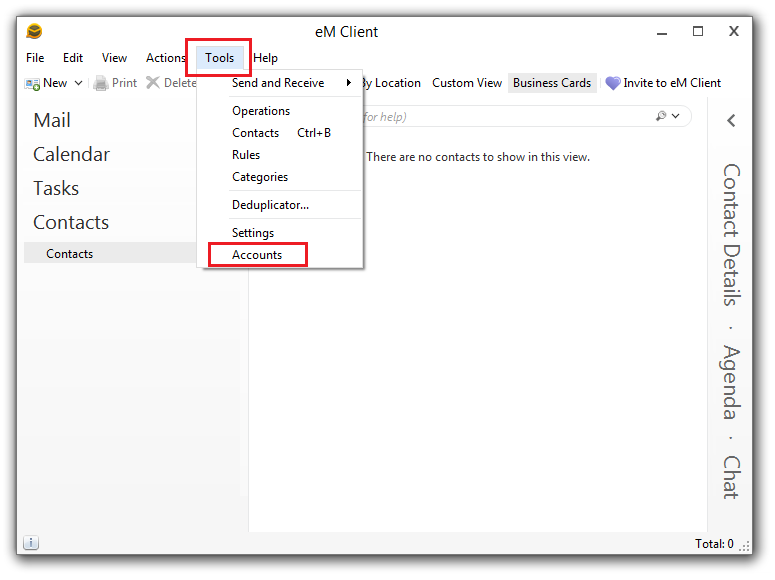The width and height of the screenshot is (775, 580).
Task: Open the Help menu
Action: click(x=265, y=58)
